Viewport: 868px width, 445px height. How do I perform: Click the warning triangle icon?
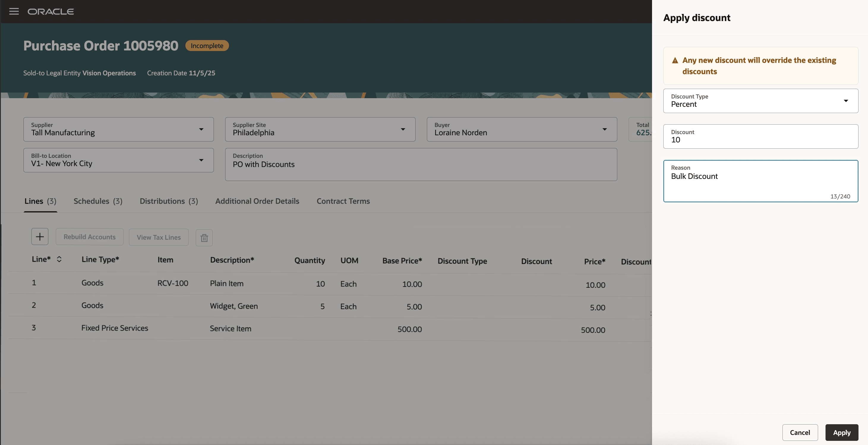coord(675,61)
